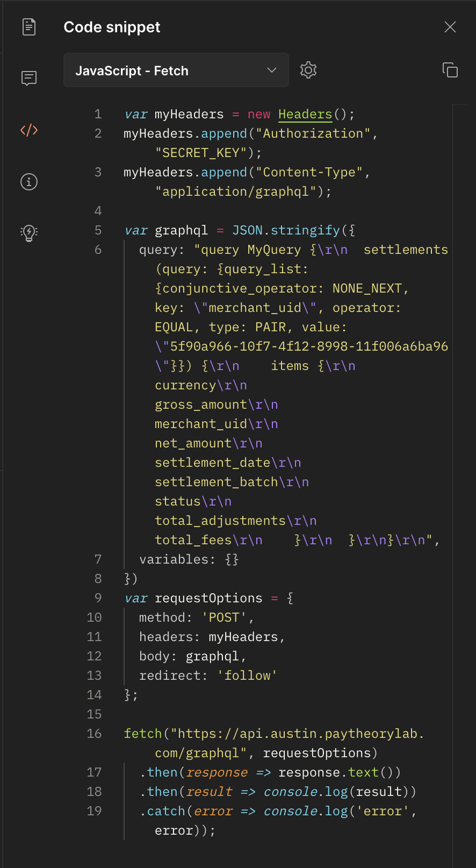Click the settlement_batch field text
476x868 pixels.
click(x=216, y=482)
